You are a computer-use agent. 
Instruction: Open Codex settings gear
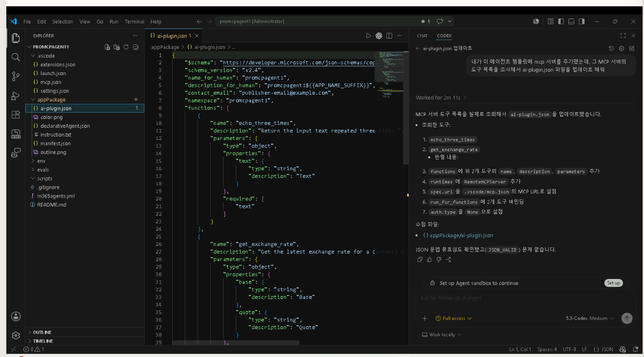622,48
